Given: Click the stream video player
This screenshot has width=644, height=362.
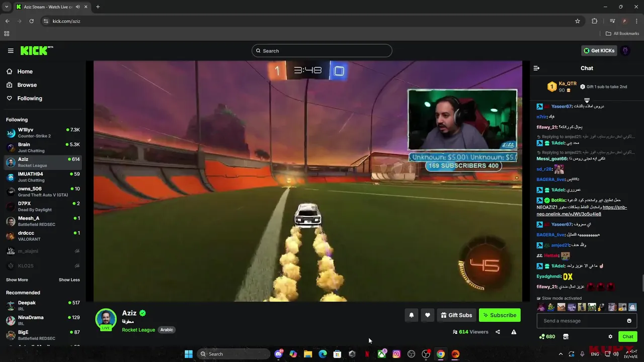Looking at the screenshot, I should [x=308, y=181].
